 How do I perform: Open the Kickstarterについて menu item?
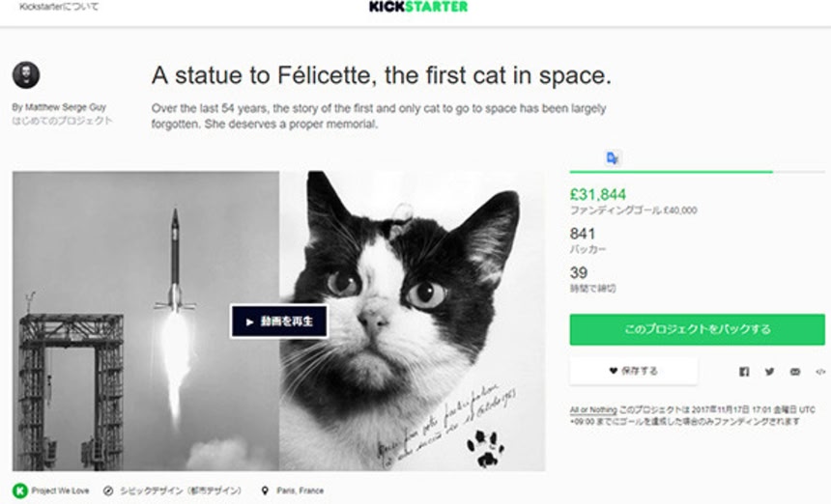coord(58,7)
